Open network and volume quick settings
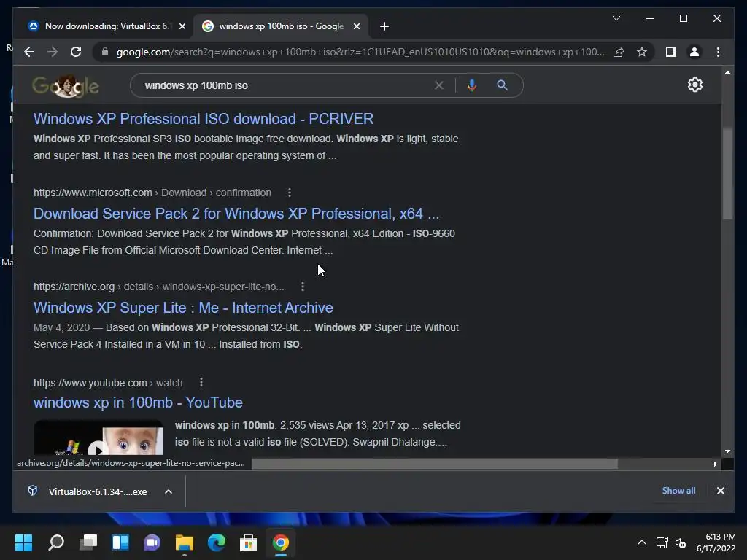This screenshot has height=560, width=747. point(671,542)
